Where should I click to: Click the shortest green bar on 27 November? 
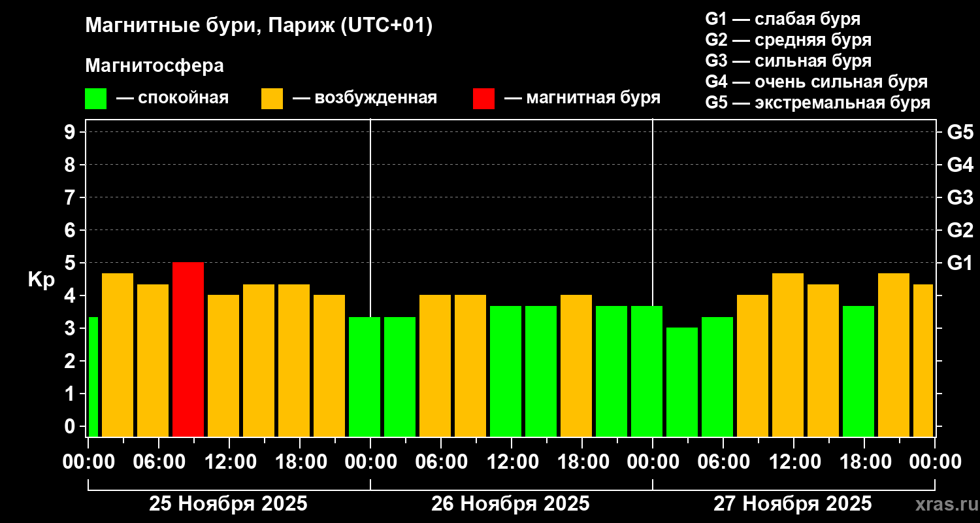[682, 382]
